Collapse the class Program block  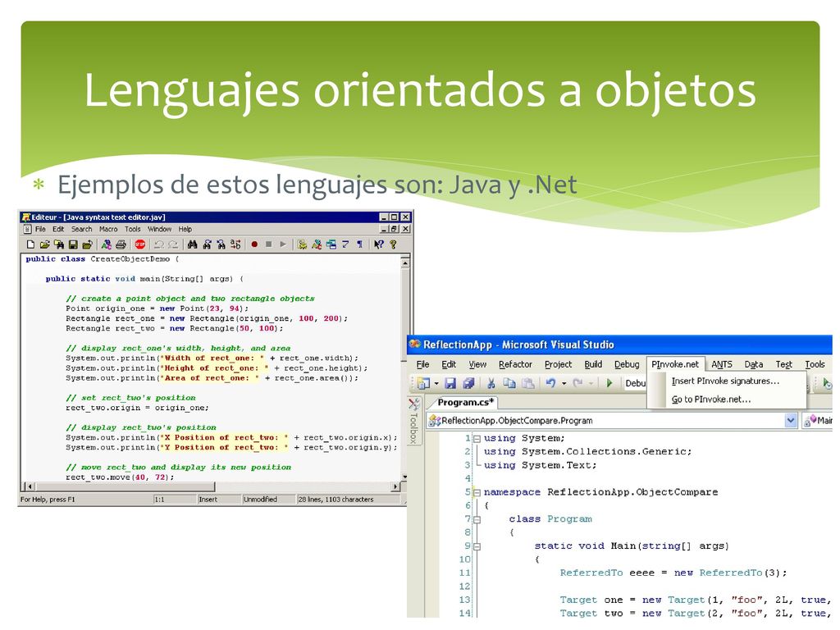[x=477, y=519]
